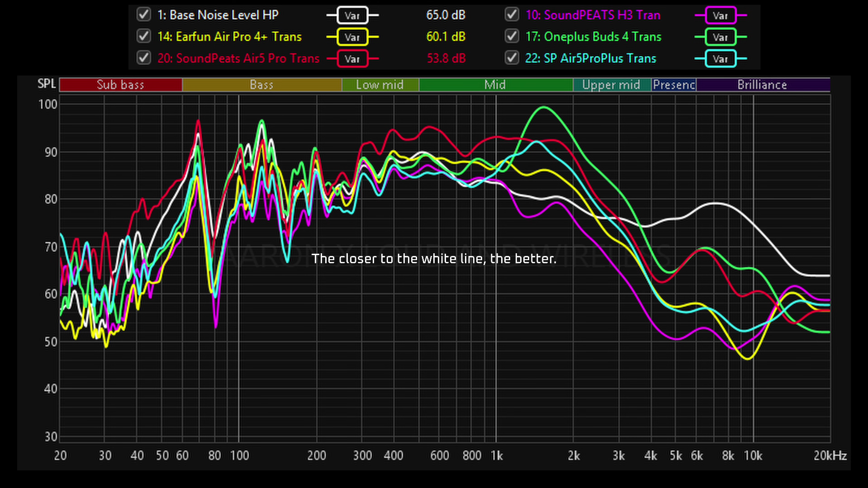Select the '1: Base Noise Level HP' legend label
The height and width of the screenshot is (488, 868).
click(218, 15)
